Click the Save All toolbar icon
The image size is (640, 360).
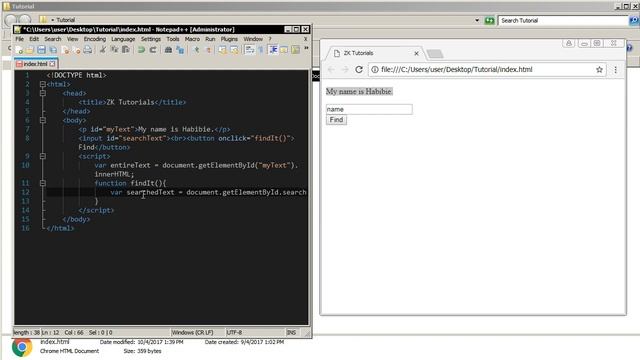[x=53, y=50]
